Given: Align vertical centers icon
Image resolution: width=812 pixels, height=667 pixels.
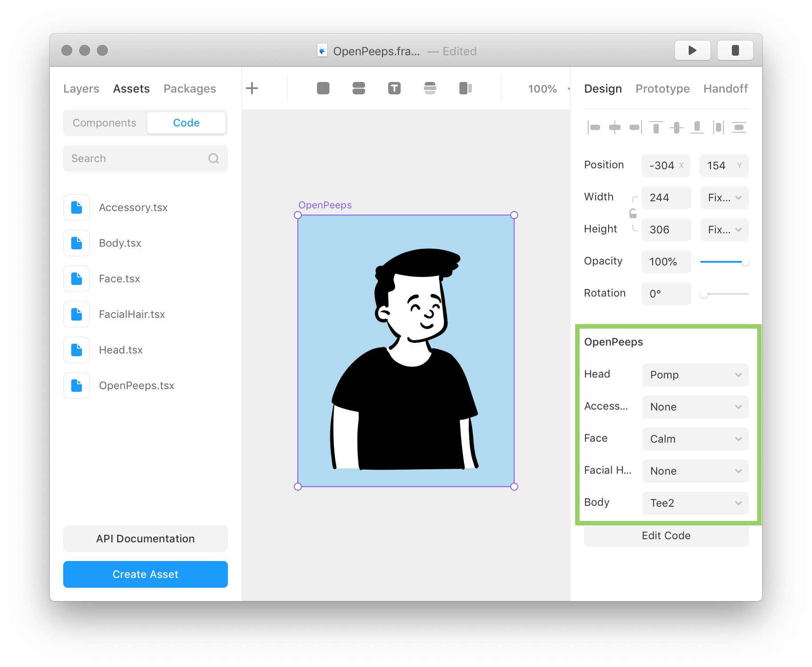Looking at the screenshot, I should pos(677,128).
